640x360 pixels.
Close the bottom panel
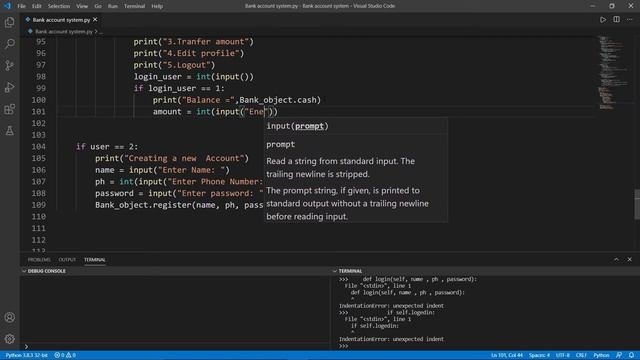630,260
